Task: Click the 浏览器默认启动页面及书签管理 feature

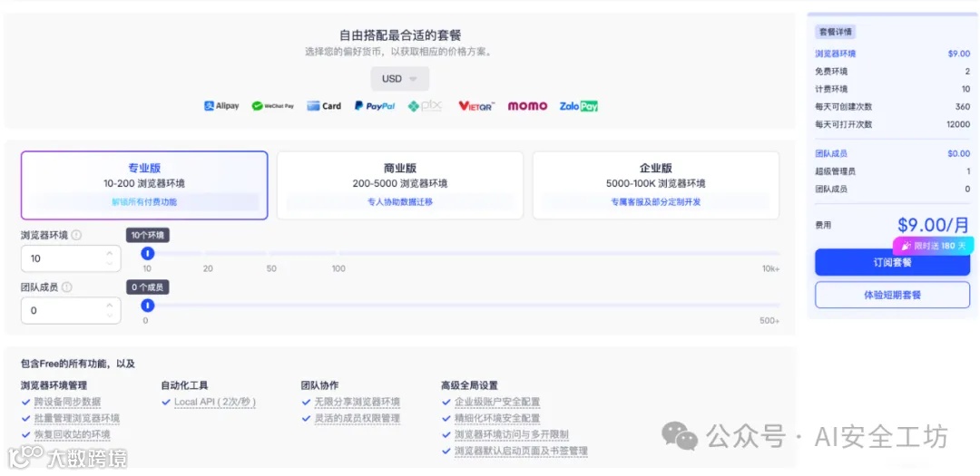Action: tap(521, 451)
